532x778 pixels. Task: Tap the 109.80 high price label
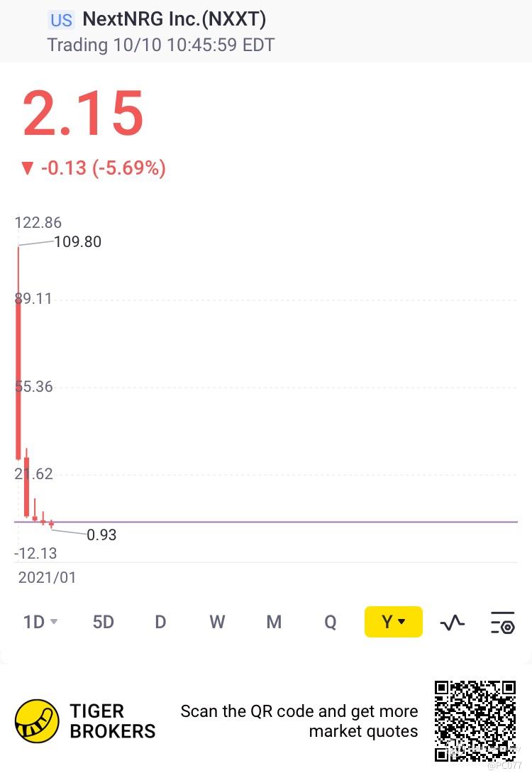(77, 241)
